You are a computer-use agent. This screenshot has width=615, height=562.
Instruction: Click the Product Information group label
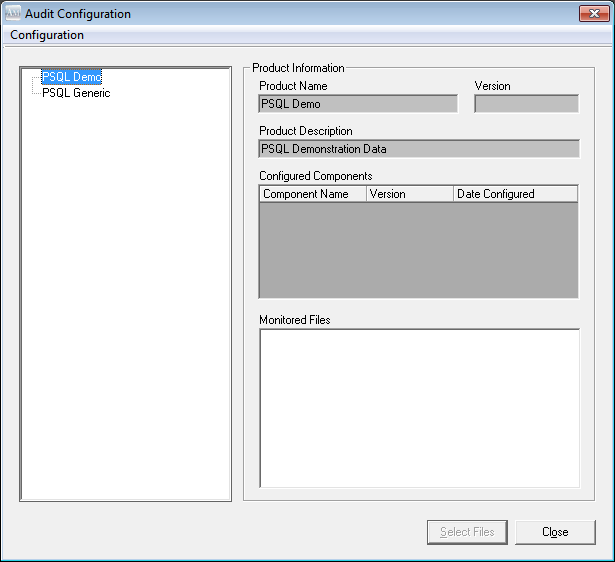298,68
